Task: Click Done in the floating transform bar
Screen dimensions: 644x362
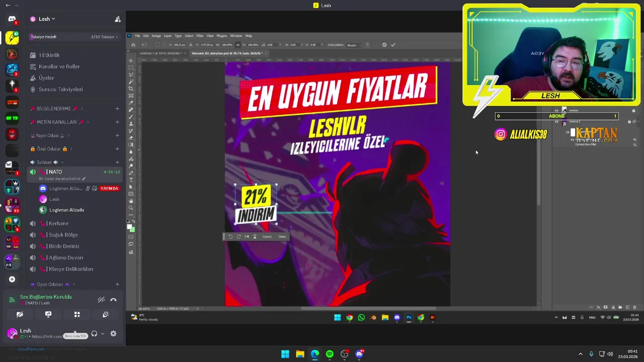Action: click(282, 237)
